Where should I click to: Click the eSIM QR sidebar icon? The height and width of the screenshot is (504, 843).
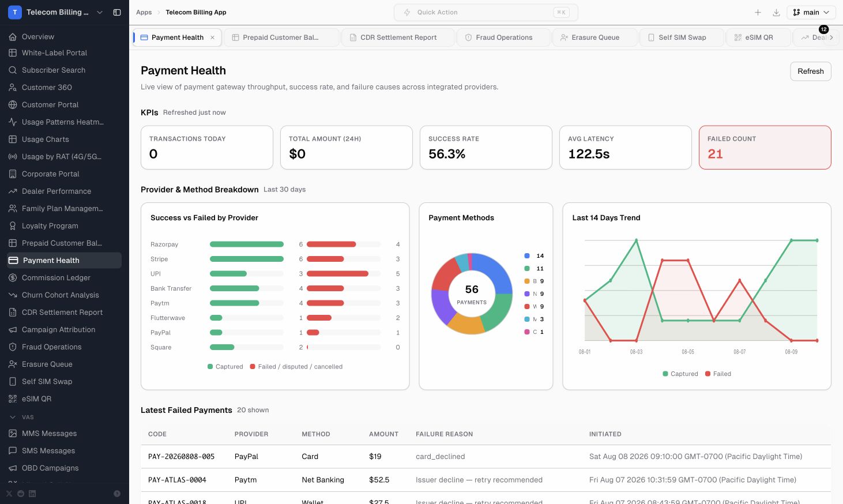coord(13,398)
